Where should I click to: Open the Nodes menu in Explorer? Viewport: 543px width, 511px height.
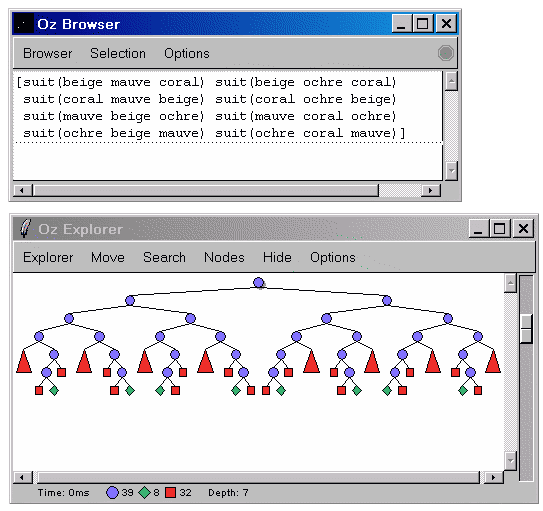pyautogui.click(x=224, y=257)
